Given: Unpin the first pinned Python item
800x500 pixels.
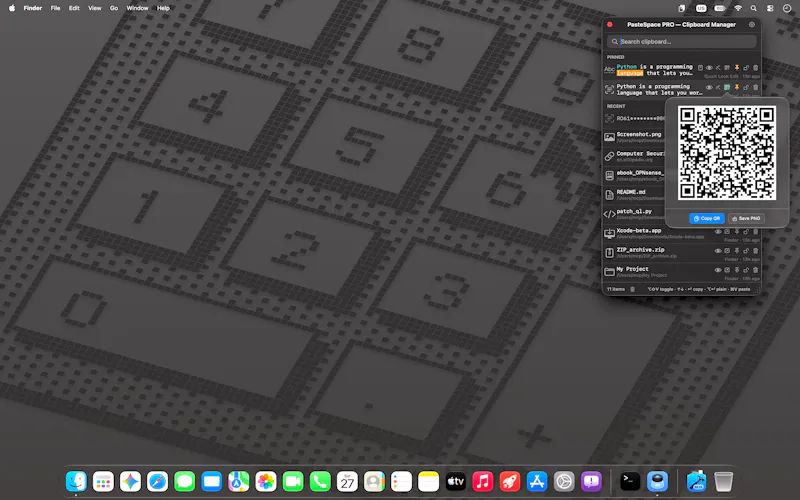Looking at the screenshot, I should point(737,67).
